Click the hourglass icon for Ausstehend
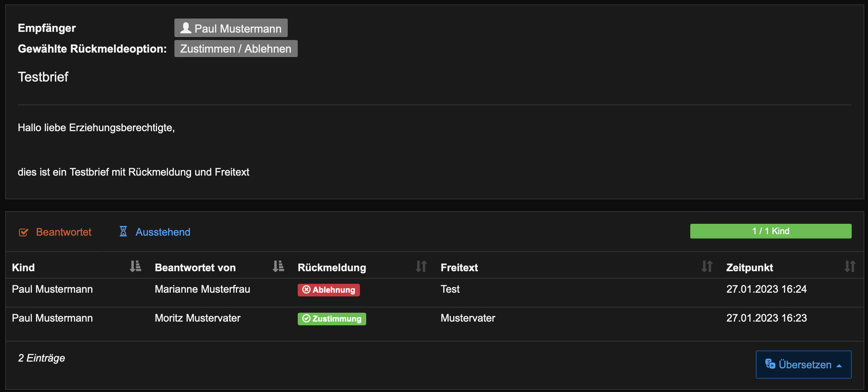This screenshot has width=868, height=392. [x=123, y=232]
